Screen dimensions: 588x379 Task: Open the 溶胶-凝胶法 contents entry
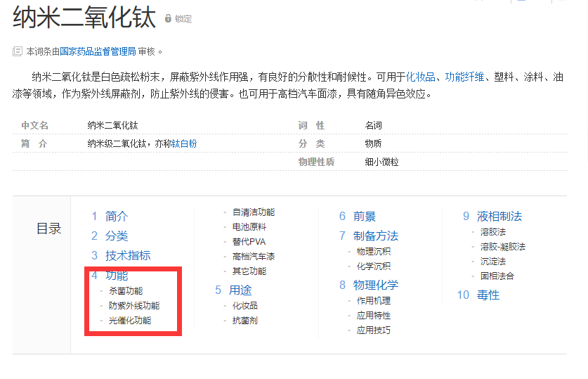tap(502, 247)
